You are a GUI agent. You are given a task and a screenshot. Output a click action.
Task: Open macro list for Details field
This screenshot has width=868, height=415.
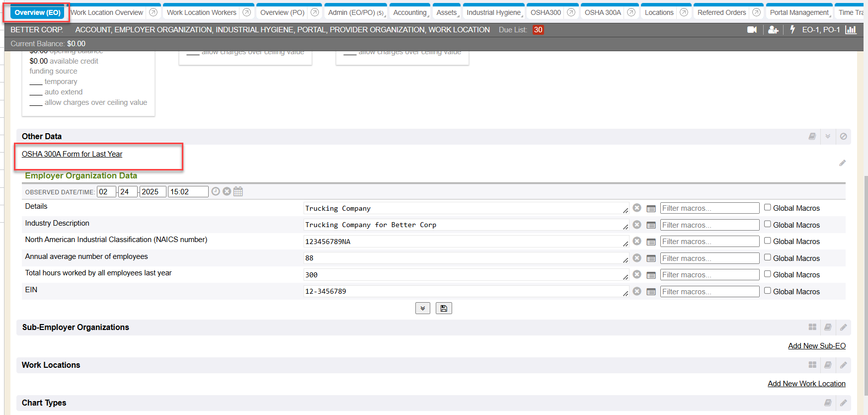tap(651, 208)
